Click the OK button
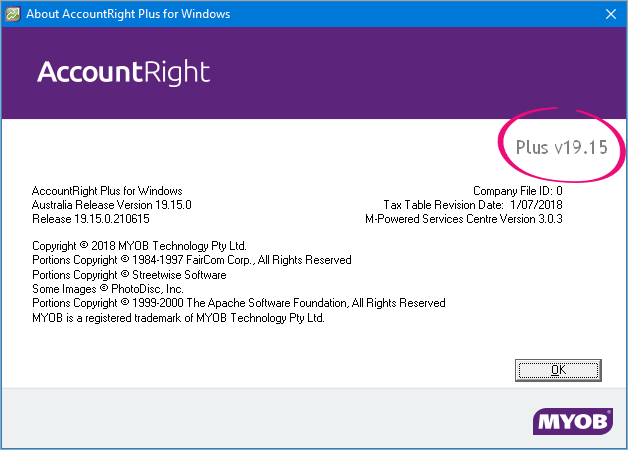Image resolution: width=628 pixels, height=450 pixels. (x=558, y=369)
